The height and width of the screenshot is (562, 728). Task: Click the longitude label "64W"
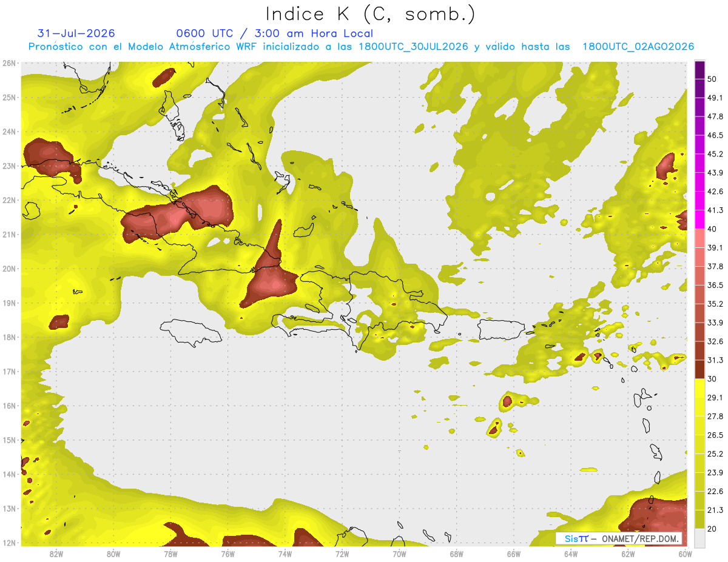tap(571, 554)
